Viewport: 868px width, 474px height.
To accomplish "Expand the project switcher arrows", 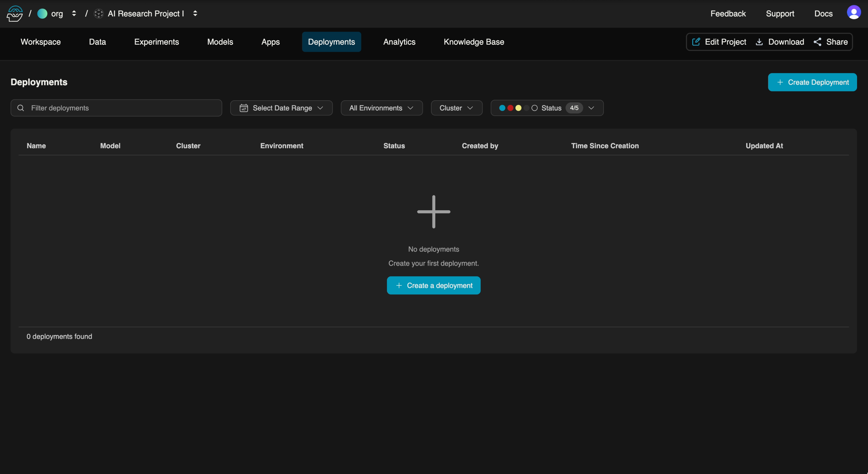I will [195, 14].
